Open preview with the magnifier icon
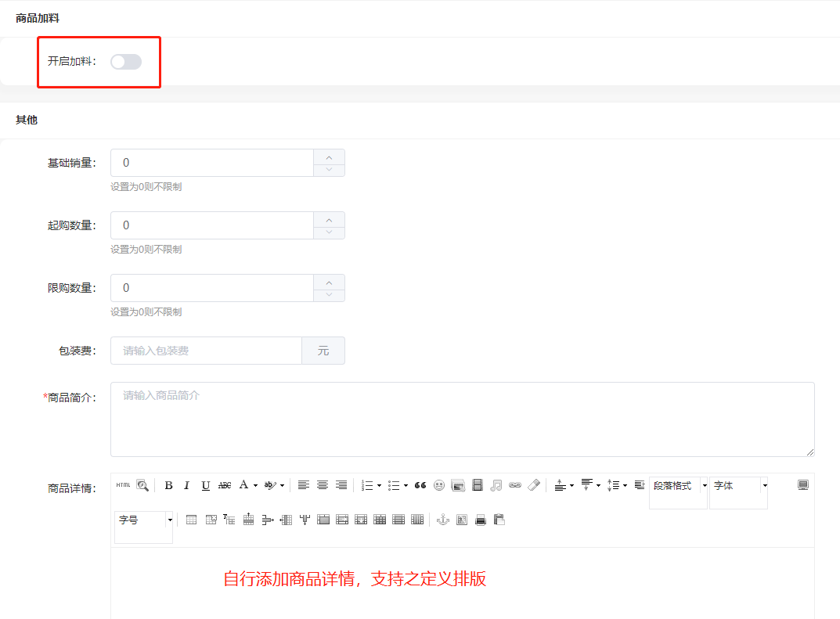The width and height of the screenshot is (840, 619). [x=142, y=485]
